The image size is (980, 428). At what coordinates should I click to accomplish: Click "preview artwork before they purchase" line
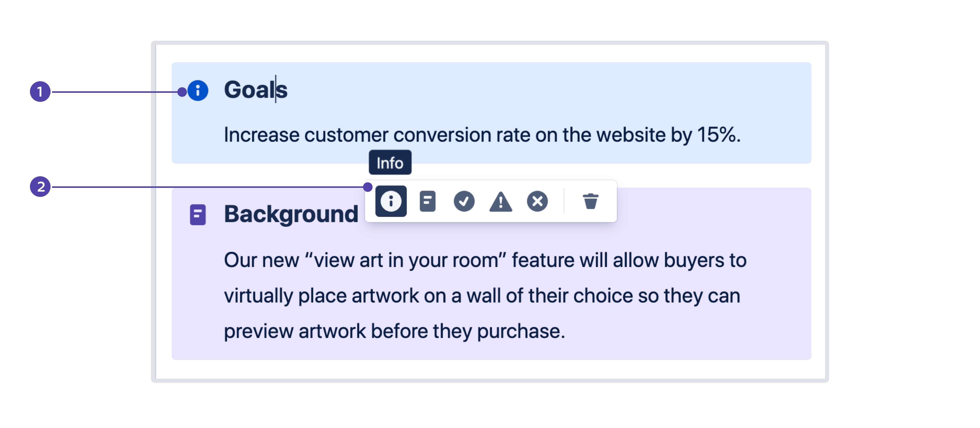(x=394, y=331)
